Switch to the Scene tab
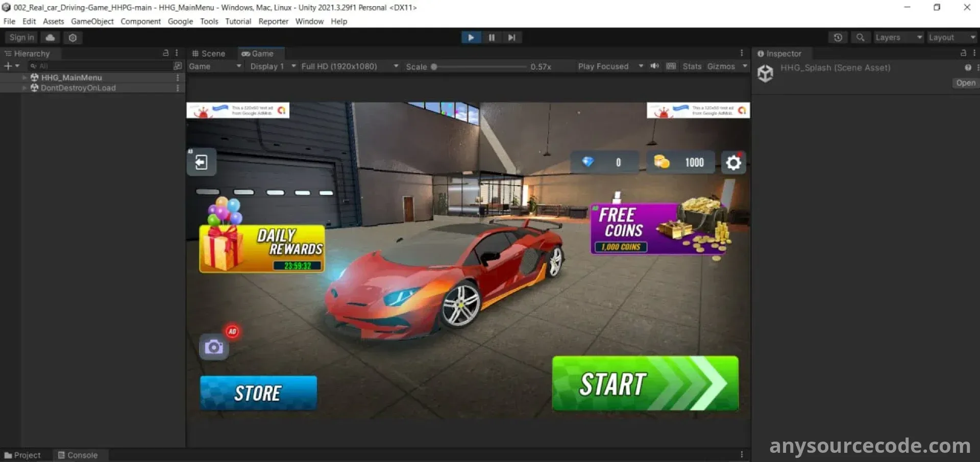Viewport: 980px width, 462px height. click(208, 54)
